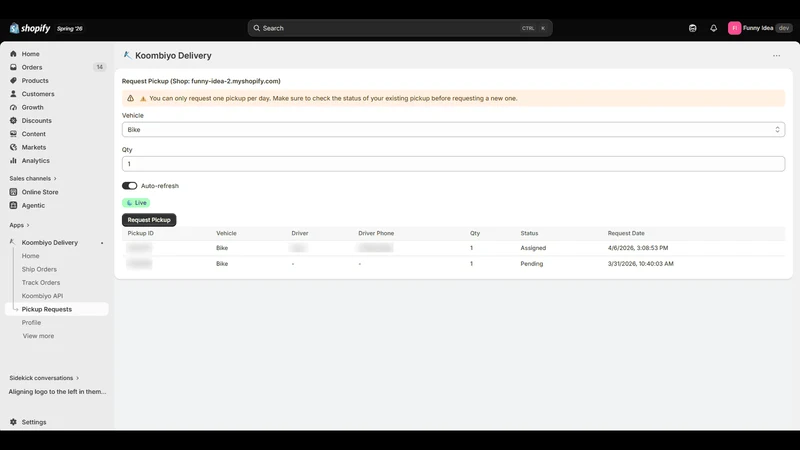800x450 pixels.
Task: Click the Assigned status cell
Action: pos(533,248)
